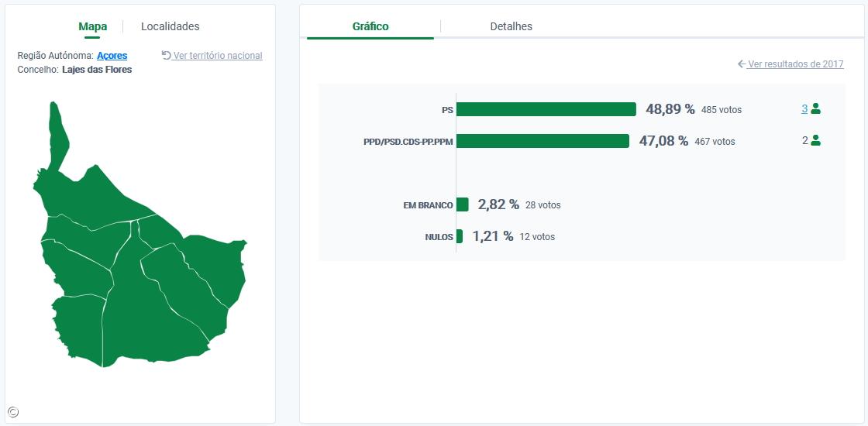Select the Mapa tab
The width and height of the screenshot is (868, 426).
click(x=93, y=26)
